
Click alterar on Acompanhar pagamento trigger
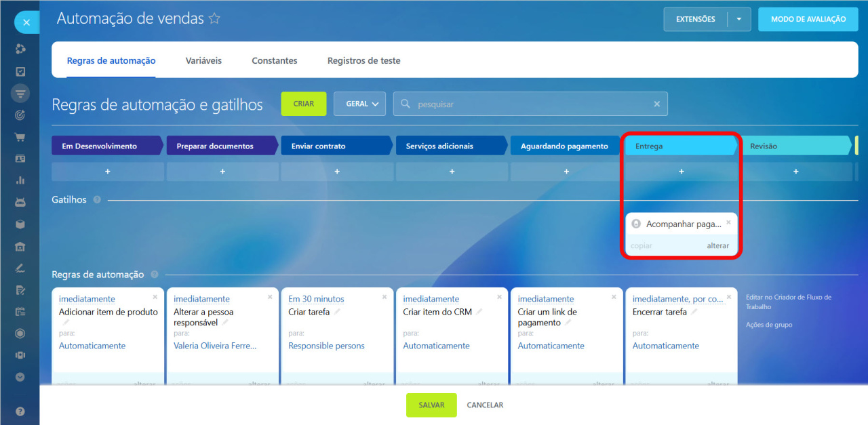tap(717, 246)
